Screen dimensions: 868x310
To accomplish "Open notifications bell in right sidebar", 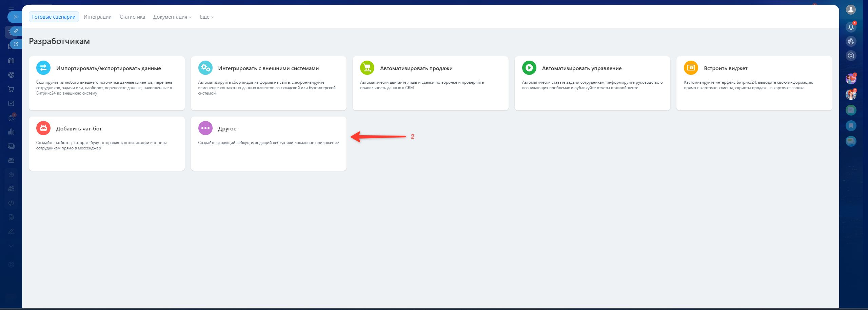I will tap(851, 27).
